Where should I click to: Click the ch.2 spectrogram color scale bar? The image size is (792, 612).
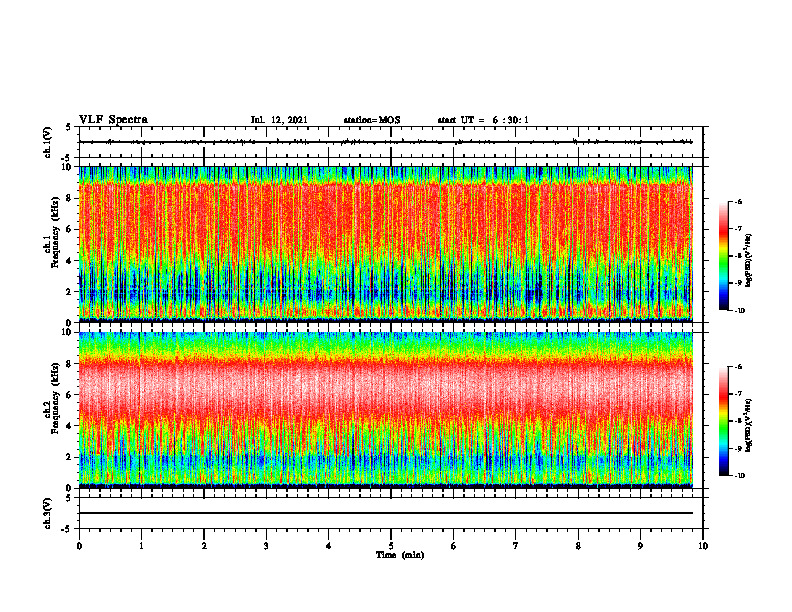pyautogui.click(x=724, y=421)
